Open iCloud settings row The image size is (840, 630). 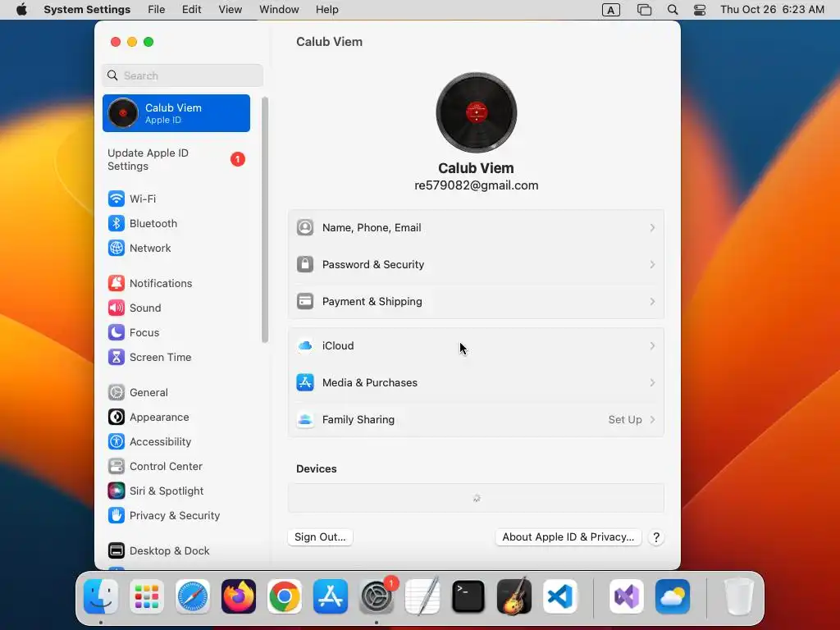(476, 346)
